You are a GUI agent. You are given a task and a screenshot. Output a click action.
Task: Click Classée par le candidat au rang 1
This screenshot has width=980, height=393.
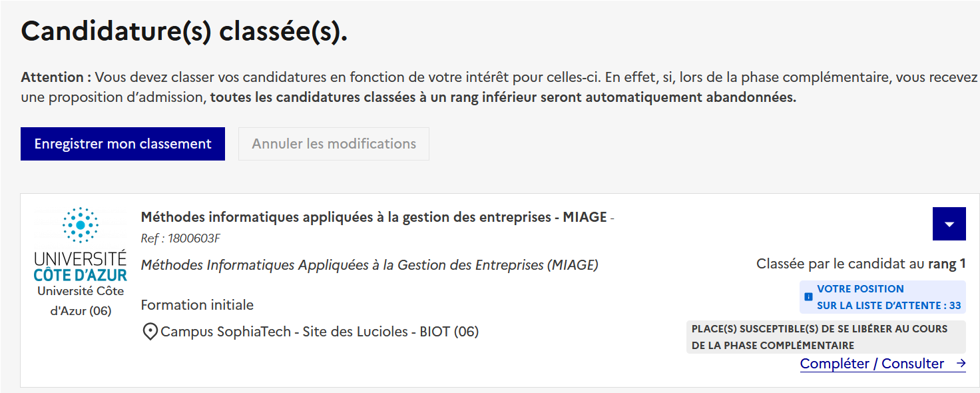click(x=860, y=264)
